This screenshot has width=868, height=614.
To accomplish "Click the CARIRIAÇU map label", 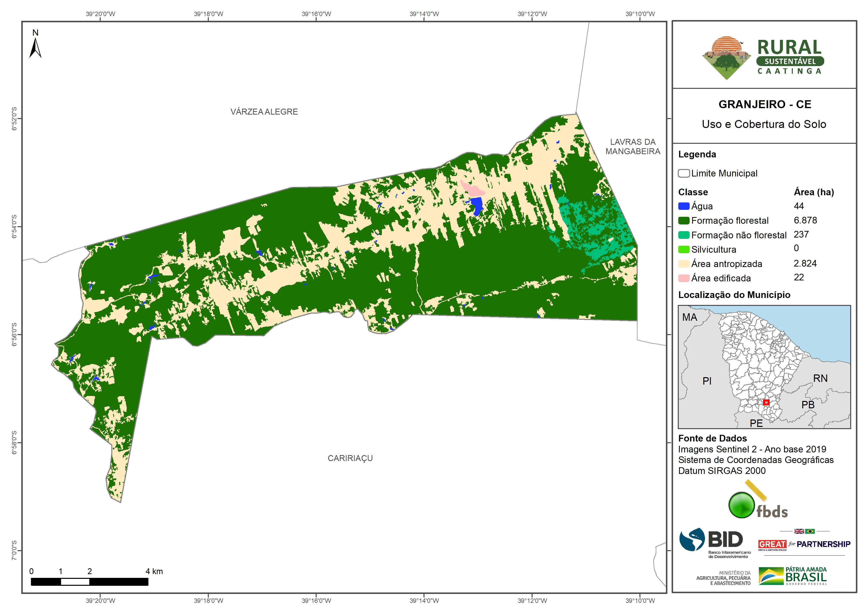I will [x=350, y=458].
